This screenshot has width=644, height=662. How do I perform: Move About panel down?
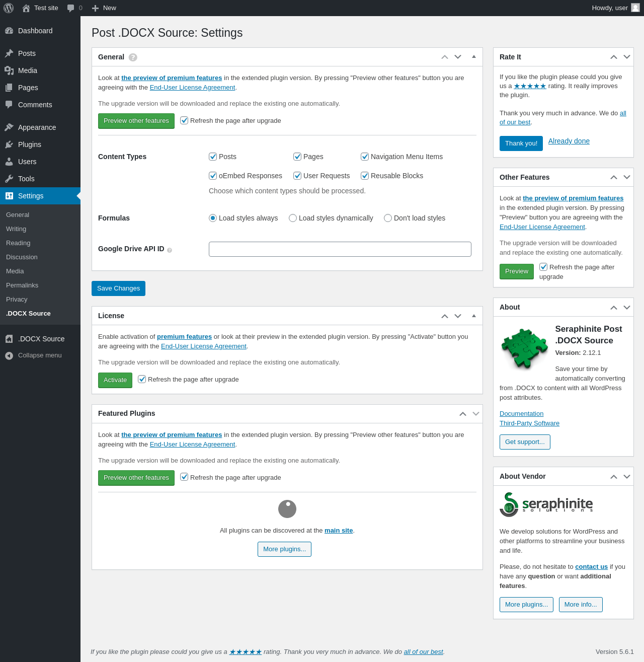[x=627, y=307]
